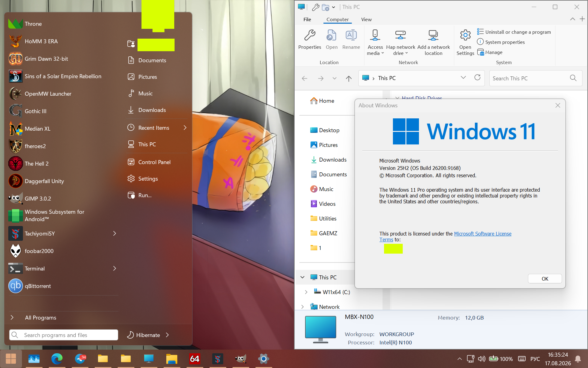The image size is (588, 368).
Task: Open the address bar history dropdown
Action: (463, 78)
